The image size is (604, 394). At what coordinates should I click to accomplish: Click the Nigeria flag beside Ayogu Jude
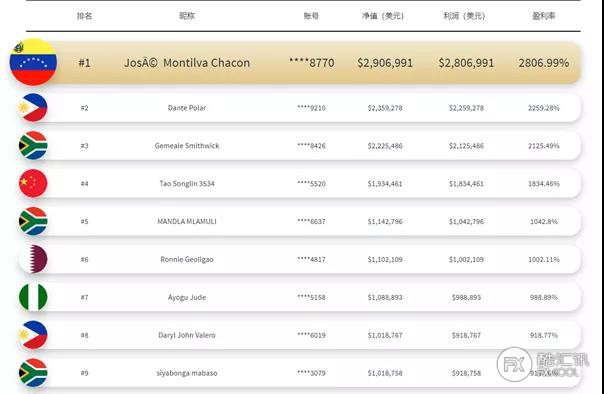tap(33, 297)
